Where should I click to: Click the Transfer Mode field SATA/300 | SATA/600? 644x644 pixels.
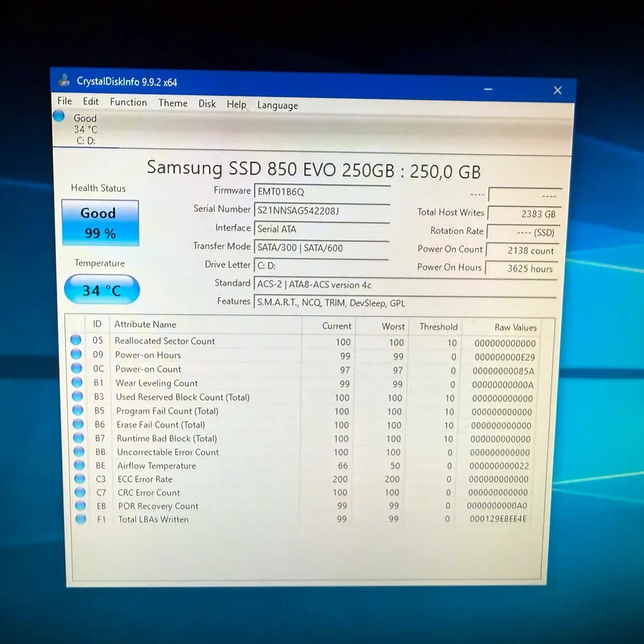(x=321, y=248)
